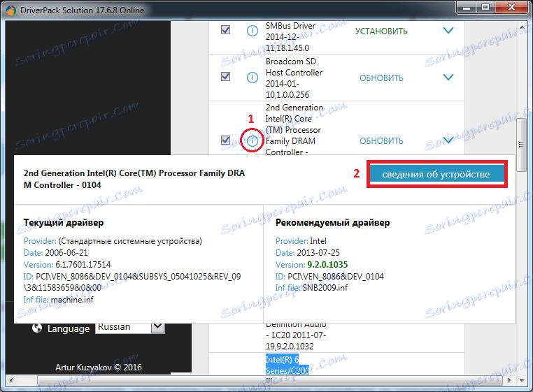Viewport: 533px width, 392px height.
Task: Click the vertical scrollbar up arrow
Action: click(522, 27)
